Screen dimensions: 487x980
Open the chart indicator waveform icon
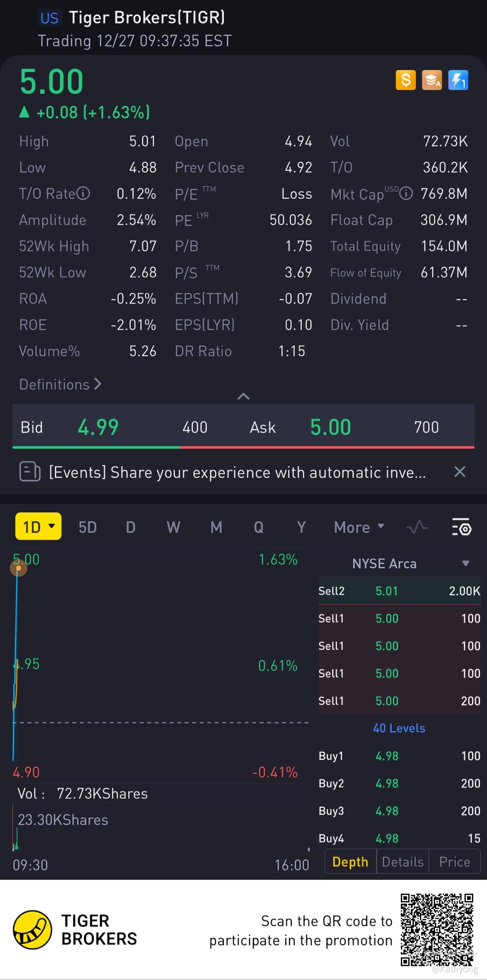417,527
